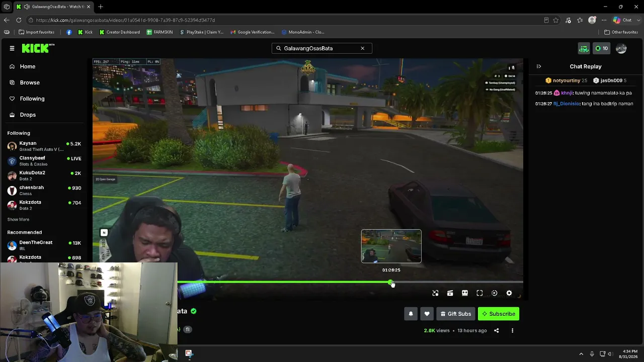The image size is (644, 362).
Task: Clear the GalawangOsasBata search text
Action: [x=362, y=48]
